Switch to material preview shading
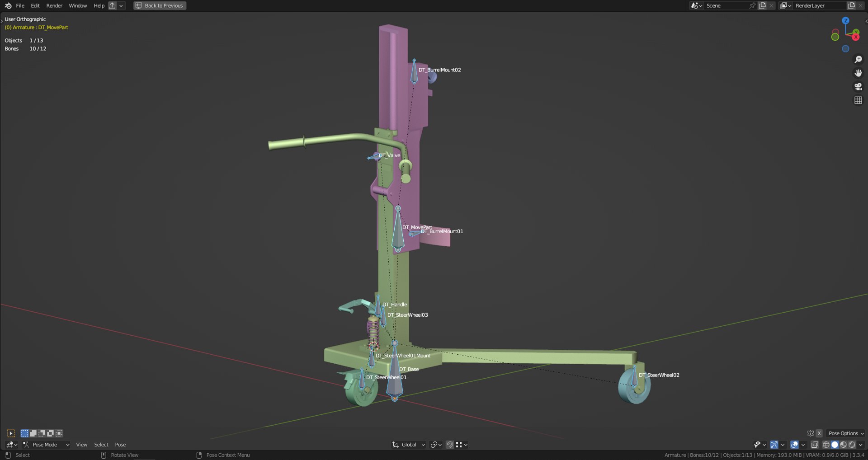Screen dimensions: 868x460 click(x=844, y=445)
